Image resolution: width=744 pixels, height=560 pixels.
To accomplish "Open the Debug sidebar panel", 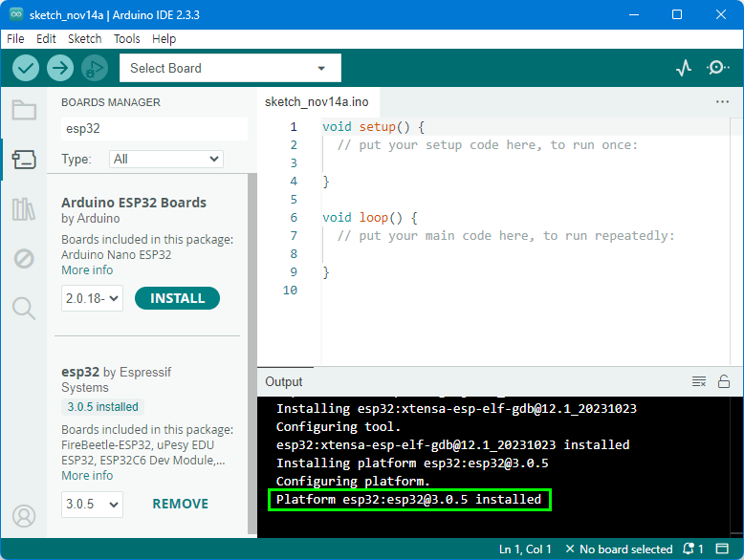I will 24,259.
